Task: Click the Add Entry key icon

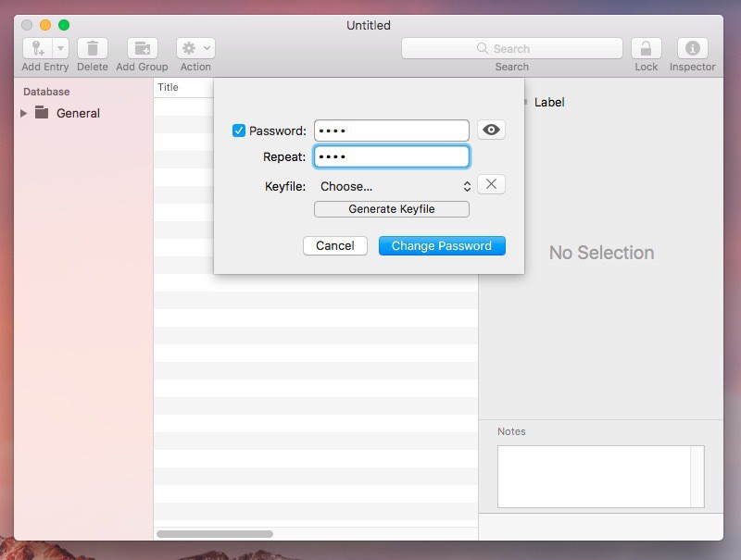Action: [x=38, y=48]
